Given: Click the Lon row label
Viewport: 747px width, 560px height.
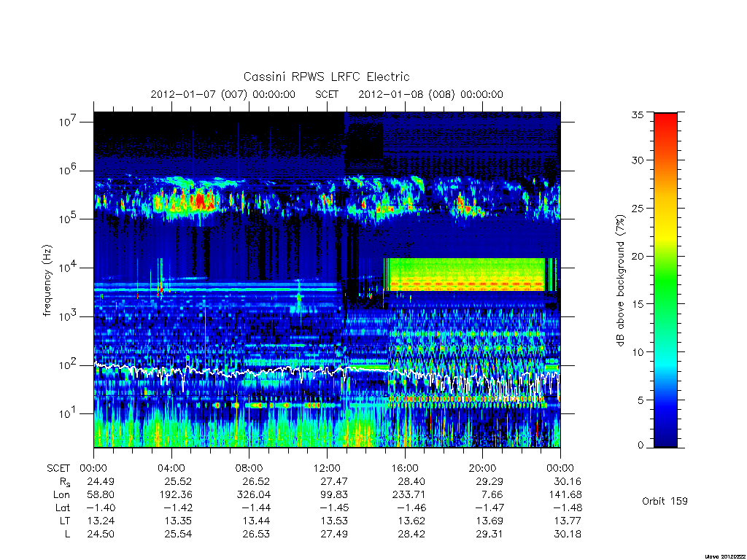Looking at the screenshot, I should (62, 495).
